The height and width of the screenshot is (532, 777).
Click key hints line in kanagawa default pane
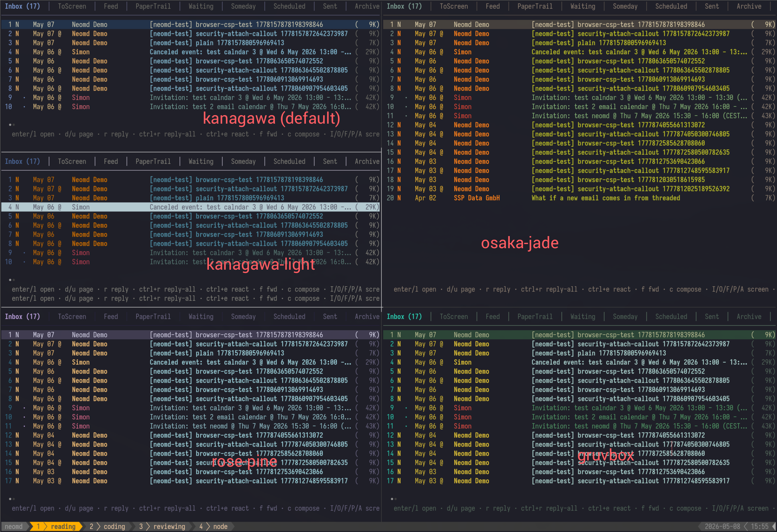tap(196, 134)
